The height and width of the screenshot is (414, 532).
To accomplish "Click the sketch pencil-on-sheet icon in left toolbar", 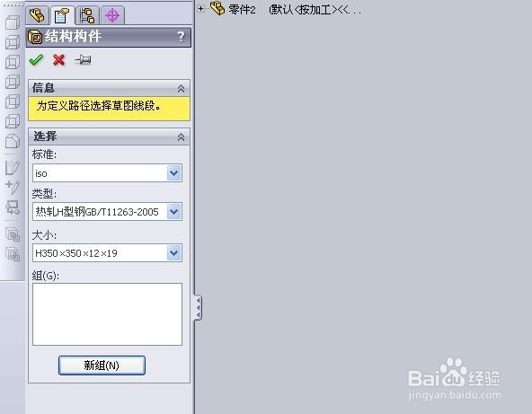I will (13, 168).
